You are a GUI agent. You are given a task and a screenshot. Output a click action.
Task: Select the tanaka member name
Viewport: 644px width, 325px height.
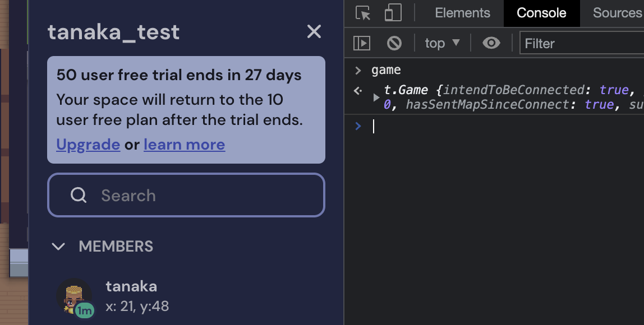coord(131,286)
